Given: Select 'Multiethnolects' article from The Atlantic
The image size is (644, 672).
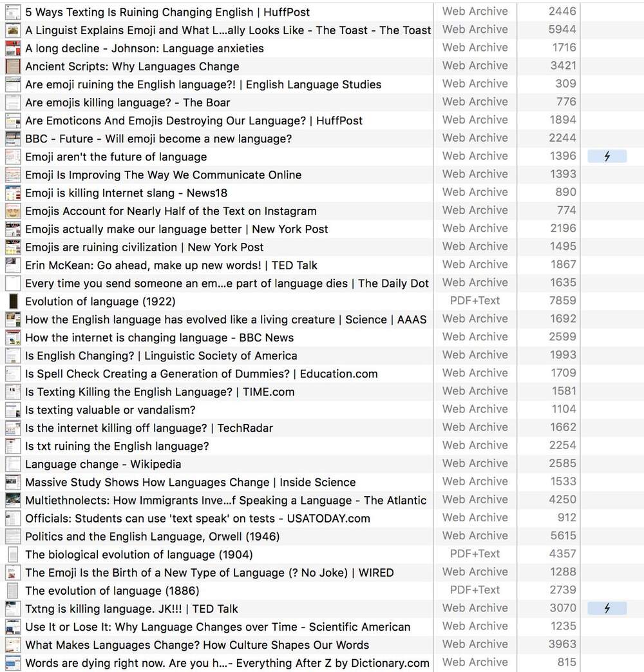Looking at the screenshot, I should [226, 500].
